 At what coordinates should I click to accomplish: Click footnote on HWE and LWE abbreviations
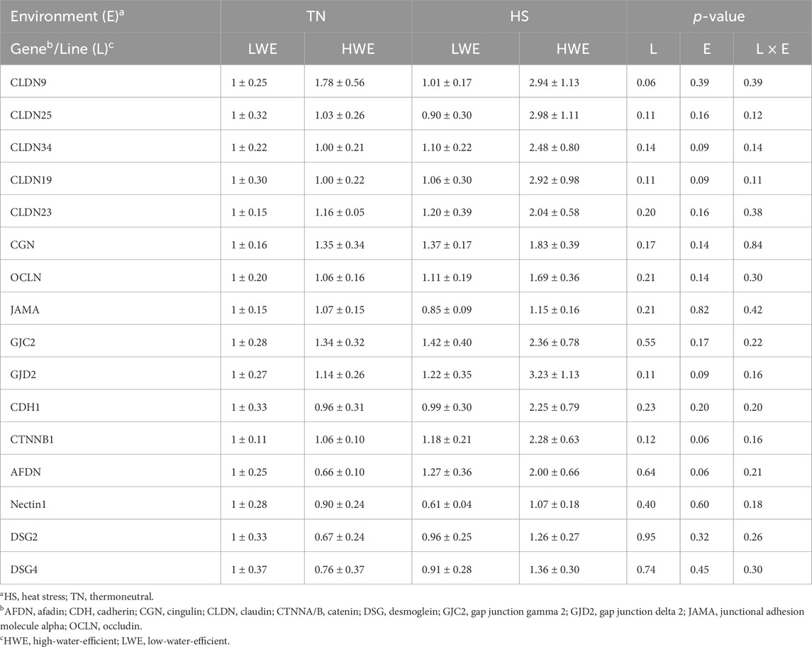[x=114, y=641]
